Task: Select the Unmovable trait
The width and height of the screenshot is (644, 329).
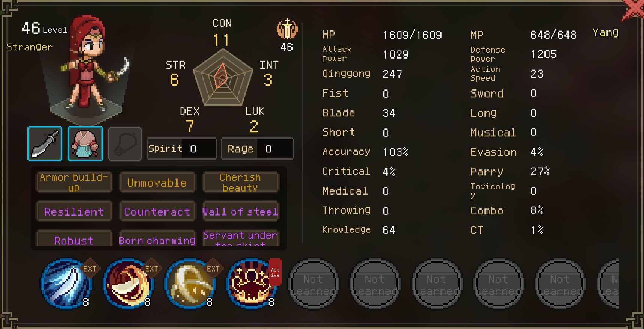Action: click(157, 183)
